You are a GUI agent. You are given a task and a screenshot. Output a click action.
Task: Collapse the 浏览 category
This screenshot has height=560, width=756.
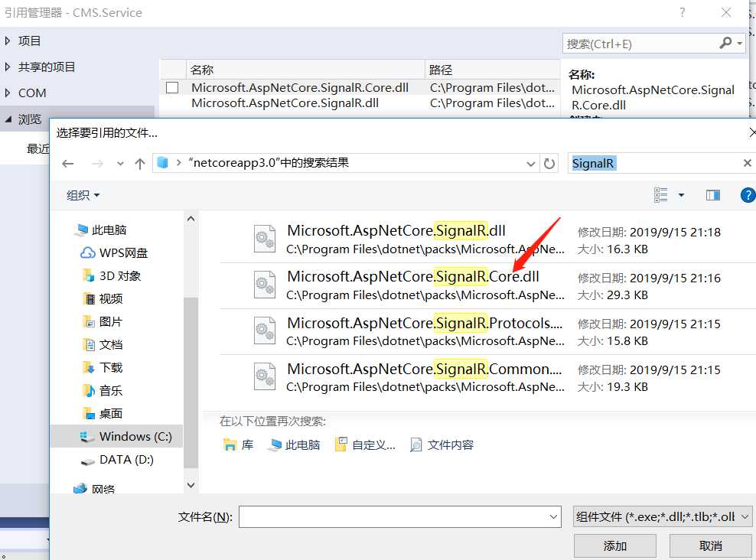[x=8, y=119]
